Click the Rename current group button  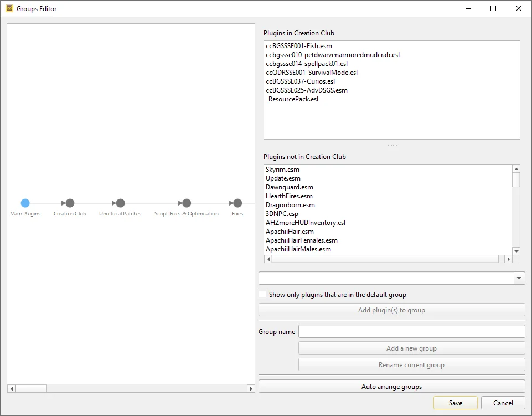tap(411, 364)
